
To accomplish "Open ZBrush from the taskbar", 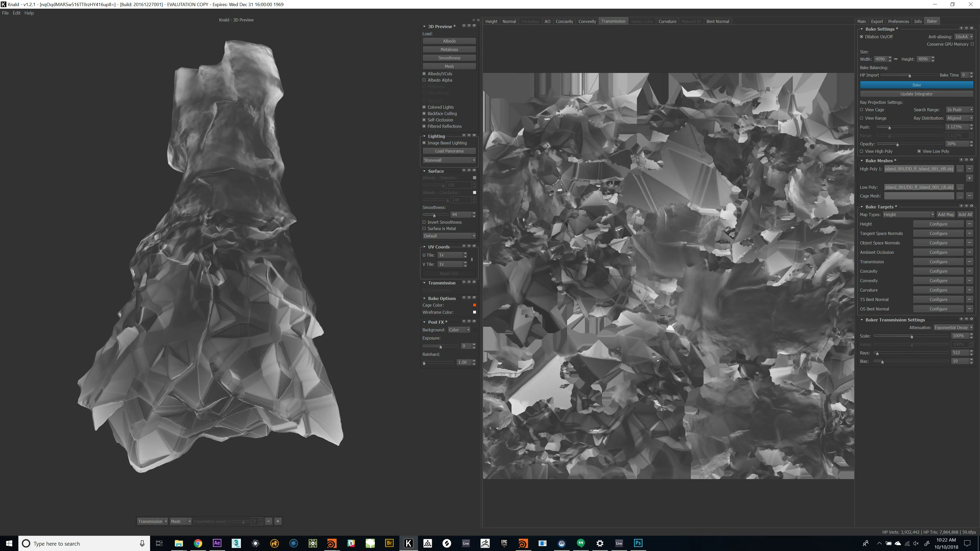I will click(485, 543).
